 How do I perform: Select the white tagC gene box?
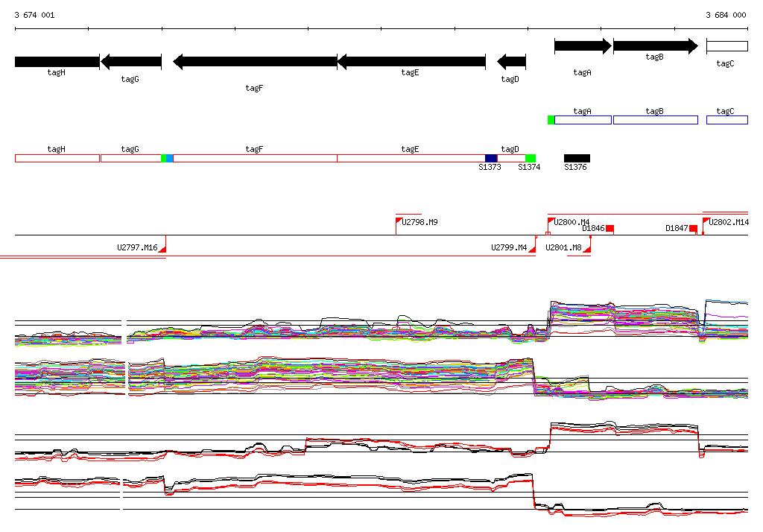727,46
